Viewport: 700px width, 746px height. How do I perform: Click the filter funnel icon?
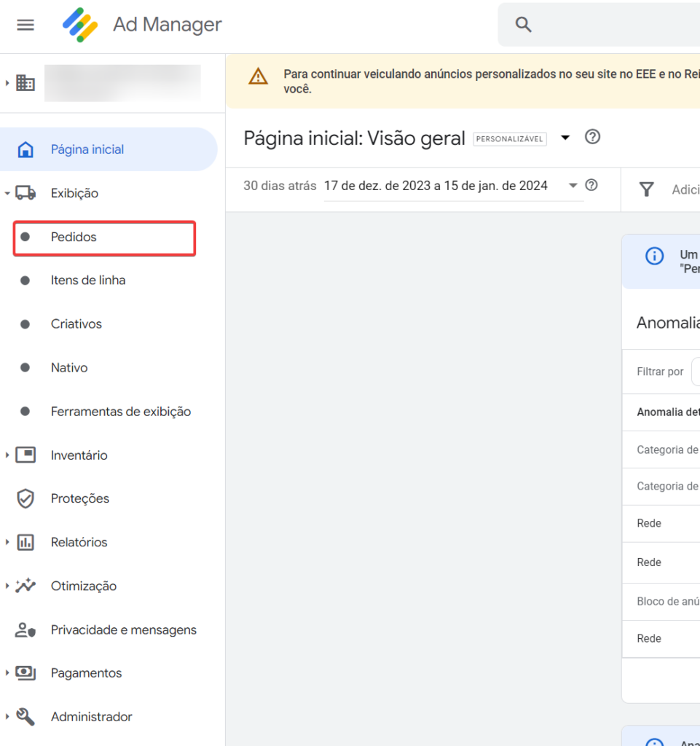tap(647, 189)
